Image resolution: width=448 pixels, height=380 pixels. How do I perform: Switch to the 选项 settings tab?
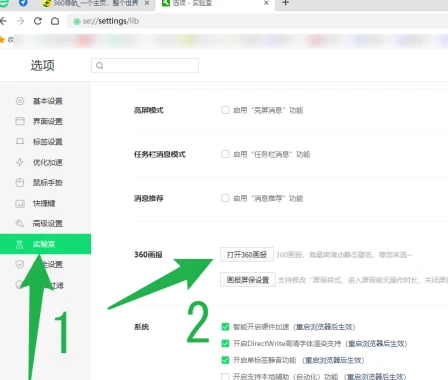click(x=215, y=4)
